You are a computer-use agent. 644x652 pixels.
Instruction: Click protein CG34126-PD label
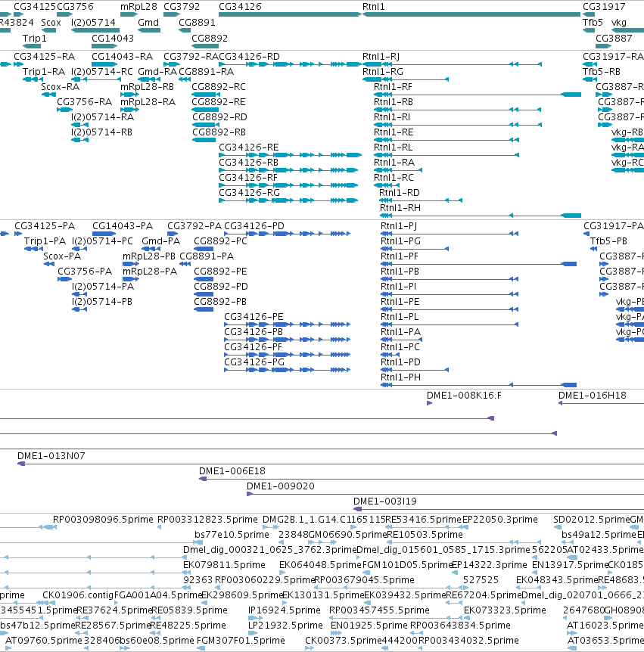pos(254,226)
